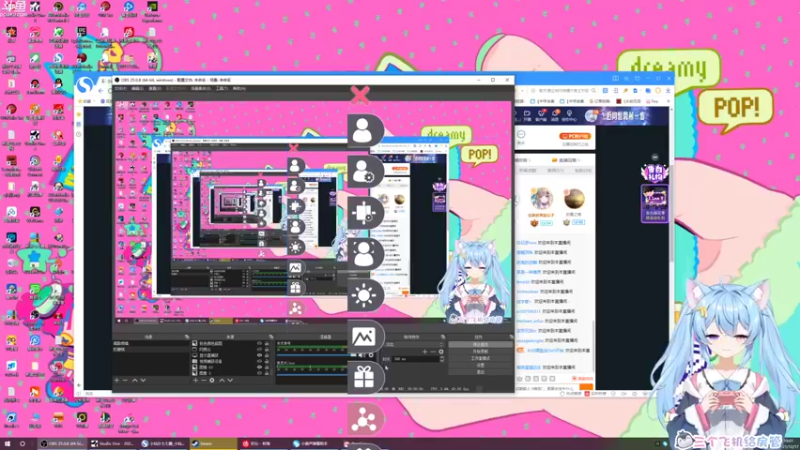
Task: Click 工作室模式 in OBS Controls
Action: (481, 358)
